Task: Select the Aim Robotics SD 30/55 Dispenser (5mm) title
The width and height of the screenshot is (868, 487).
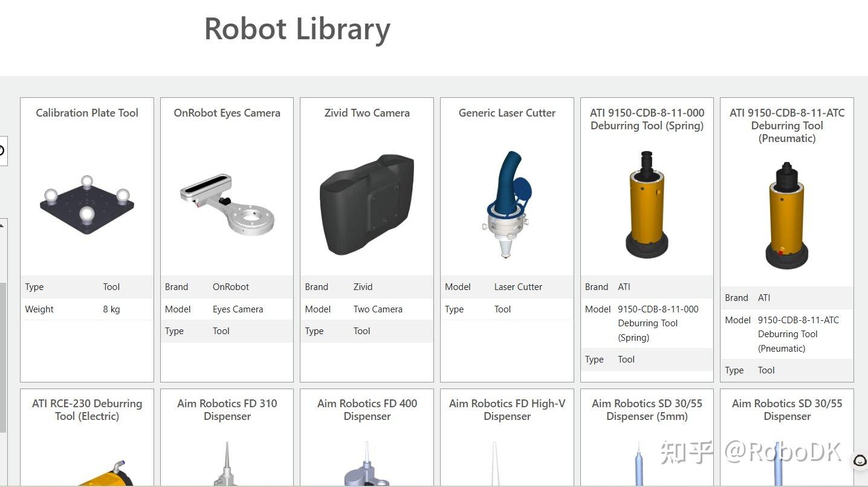Action: coord(646,410)
